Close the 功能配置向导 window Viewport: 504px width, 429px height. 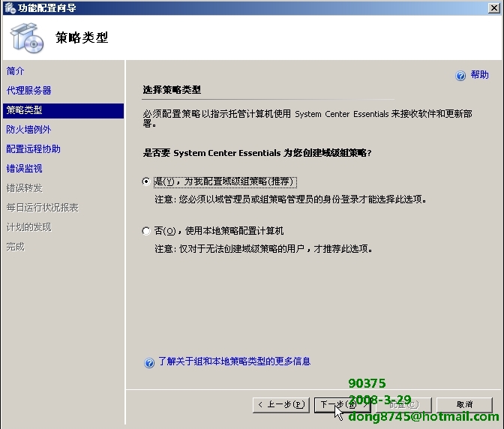coord(493,7)
